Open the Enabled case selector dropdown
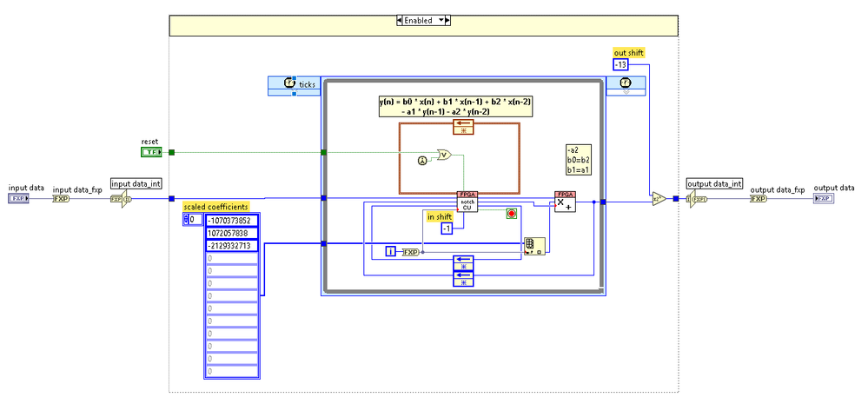Screen dimensions: 868x404 coord(441,20)
